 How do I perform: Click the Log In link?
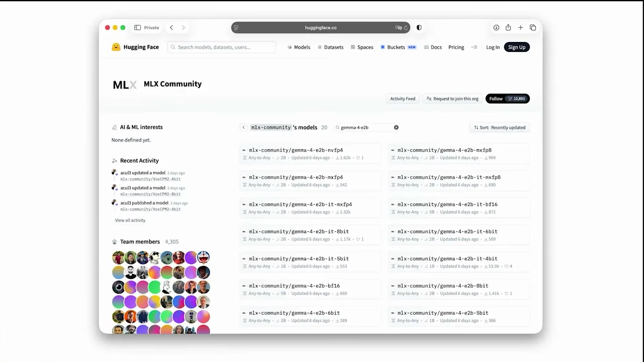(493, 47)
